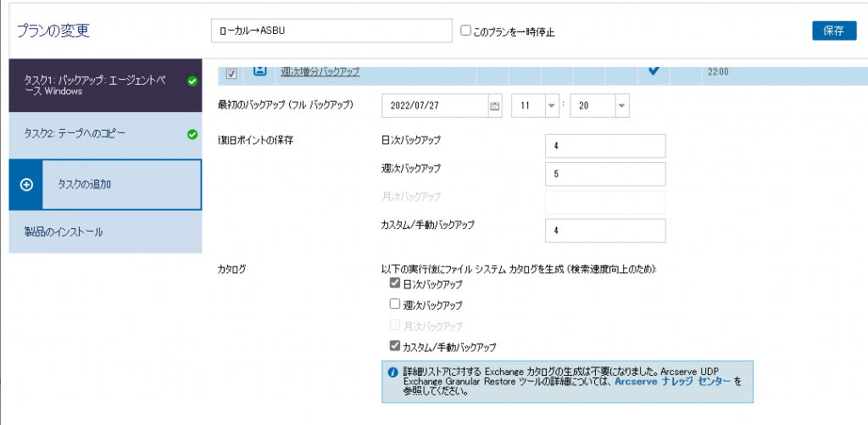Edit カスタム/手動バックアップ retention count field
Viewport: 868px width, 425px height.
coord(605,231)
